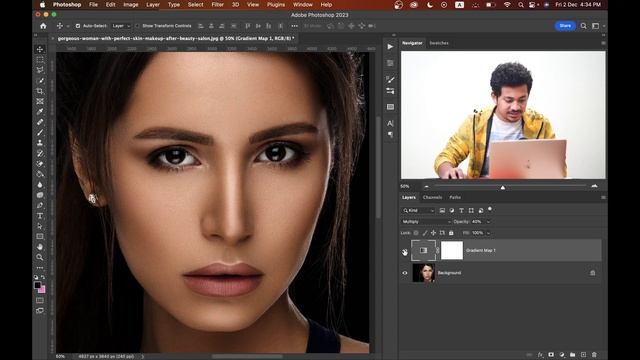Select the Frame tool
This screenshot has height=360, width=640.
point(40,101)
